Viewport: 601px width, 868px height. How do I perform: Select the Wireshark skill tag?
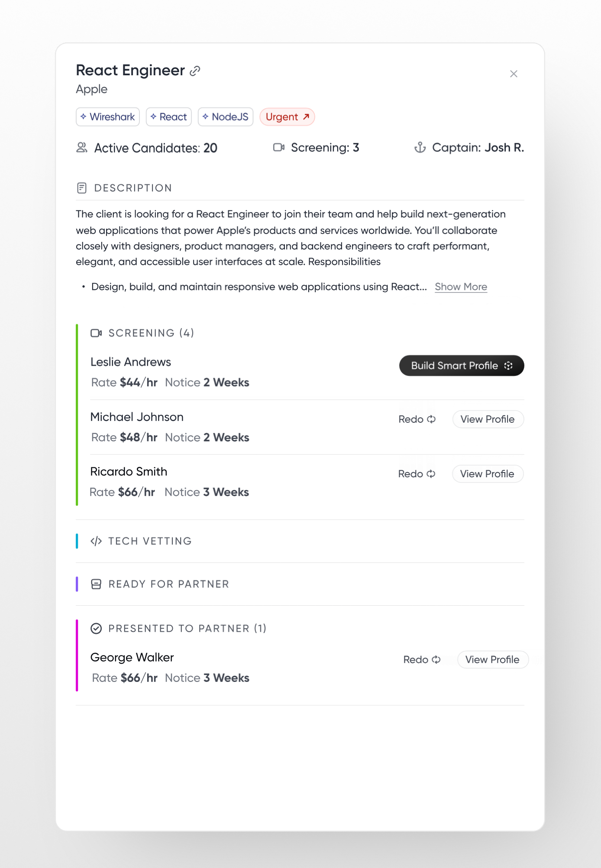tap(107, 116)
